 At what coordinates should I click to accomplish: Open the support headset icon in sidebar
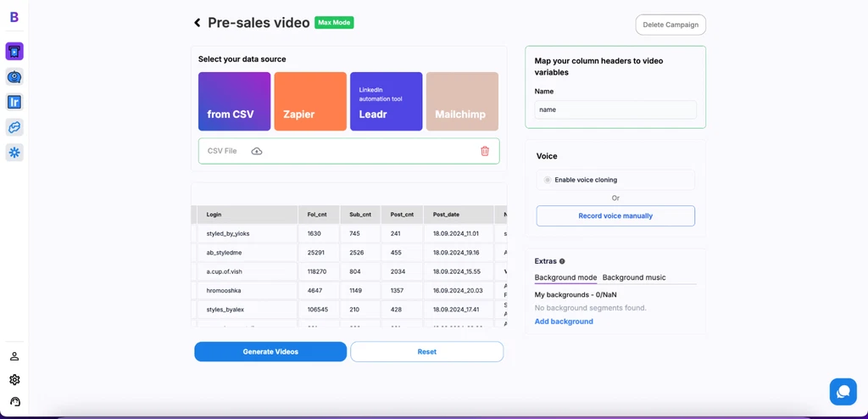pyautogui.click(x=14, y=402)
